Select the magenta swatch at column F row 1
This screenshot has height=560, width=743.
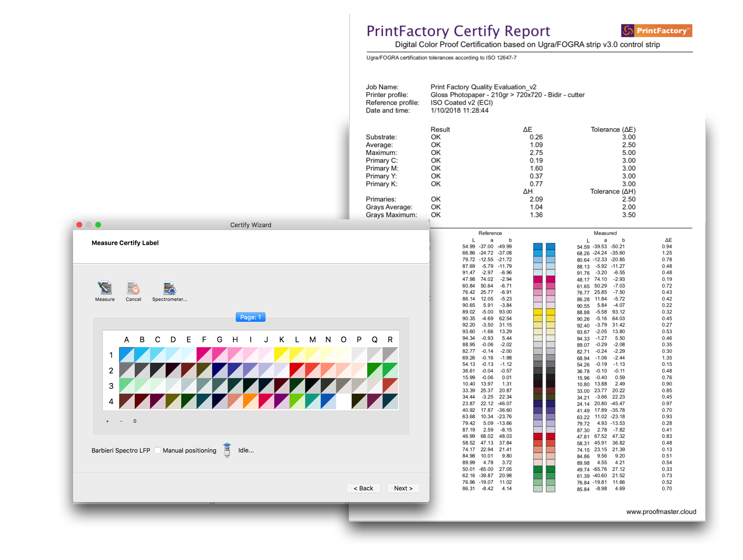pyautogui.click(x=204, y=355)
